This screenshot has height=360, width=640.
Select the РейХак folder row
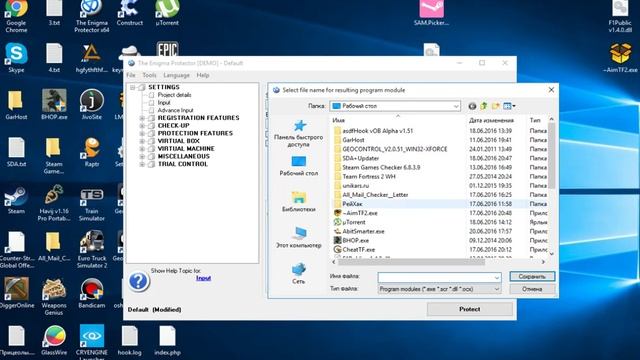[439, 204]
